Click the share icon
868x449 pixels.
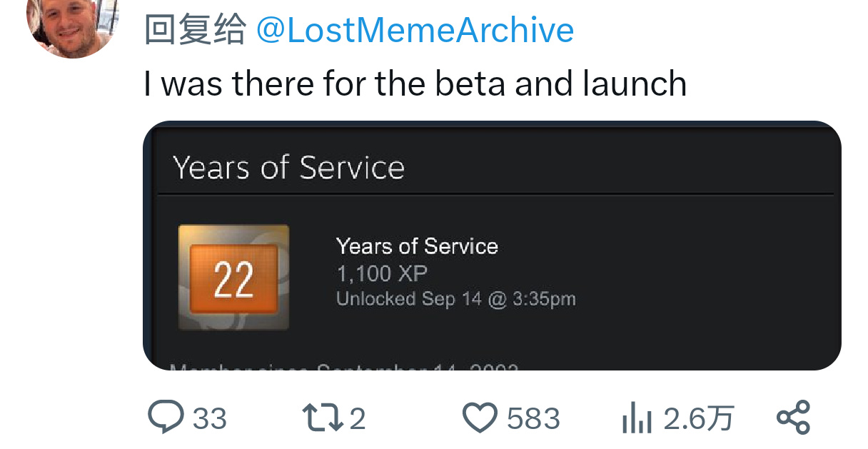click(793, 418)
